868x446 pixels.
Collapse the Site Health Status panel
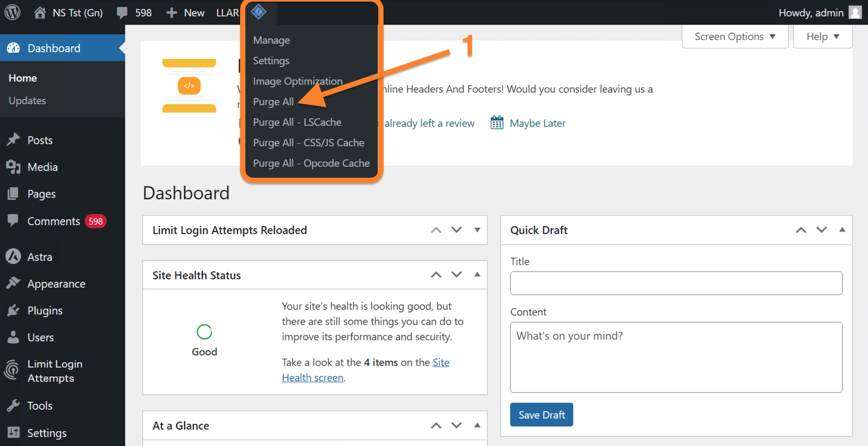pos(477,275)
